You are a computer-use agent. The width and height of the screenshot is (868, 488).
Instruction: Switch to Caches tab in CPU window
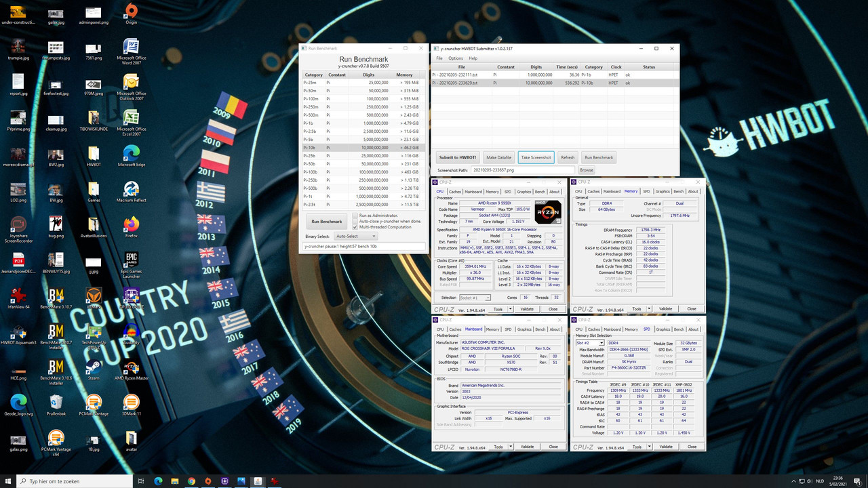click(454, 191)
